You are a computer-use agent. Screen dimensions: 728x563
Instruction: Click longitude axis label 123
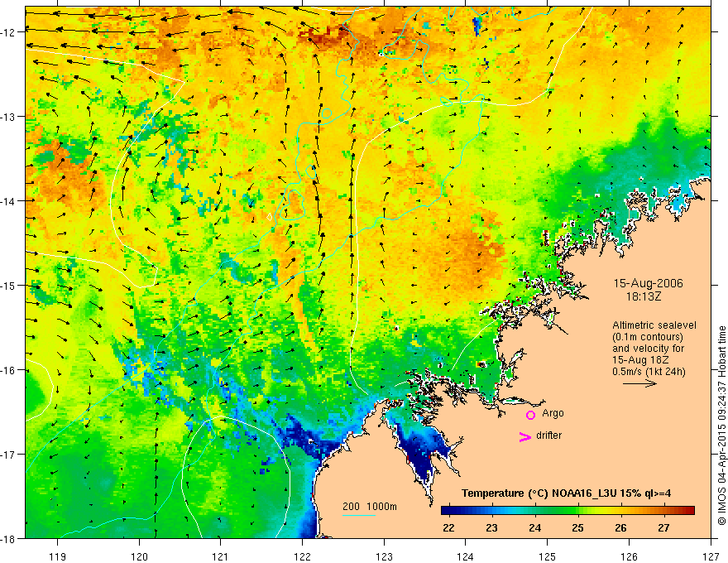[384, 556]
